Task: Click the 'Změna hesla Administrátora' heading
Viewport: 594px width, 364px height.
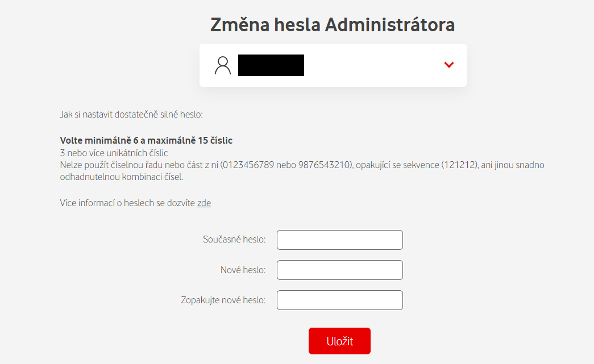Action: (x=333, y=25)
